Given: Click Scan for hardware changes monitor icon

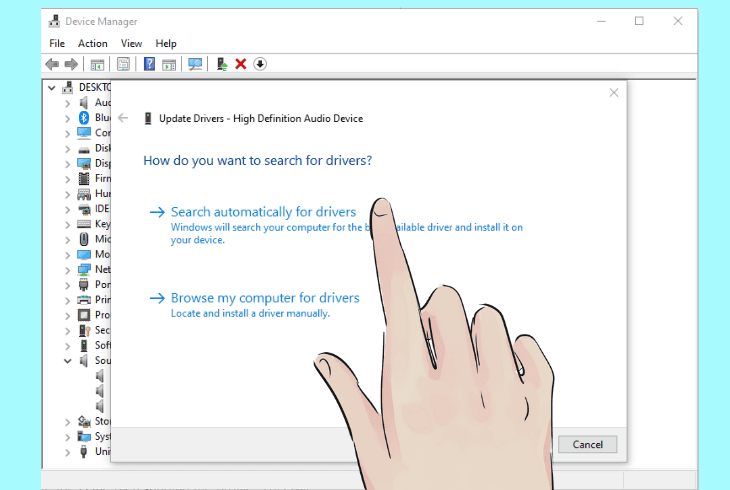Looking at the screenshot, I should (x=195, y=64).
